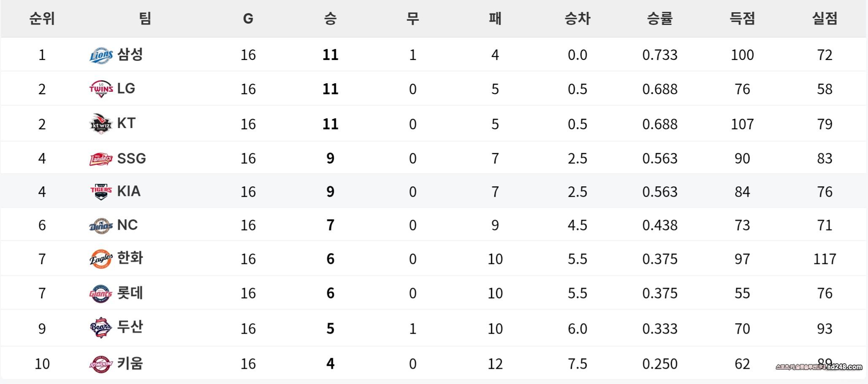Click the Kiwoom Heroes team logo
The width and height of the screenshot is (868, 384).
(x=101, y=364)
